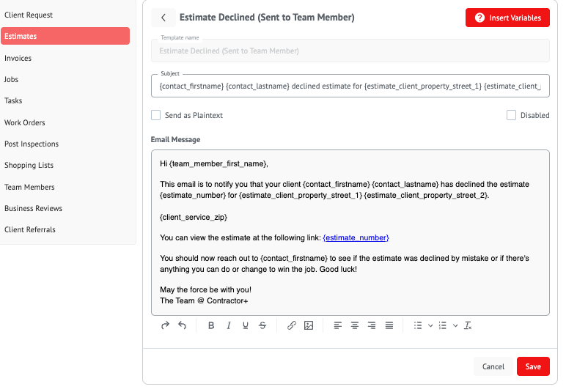Click the redo arrow icon
This screenshot has height=392, width=566.
[x=165, y=325]
